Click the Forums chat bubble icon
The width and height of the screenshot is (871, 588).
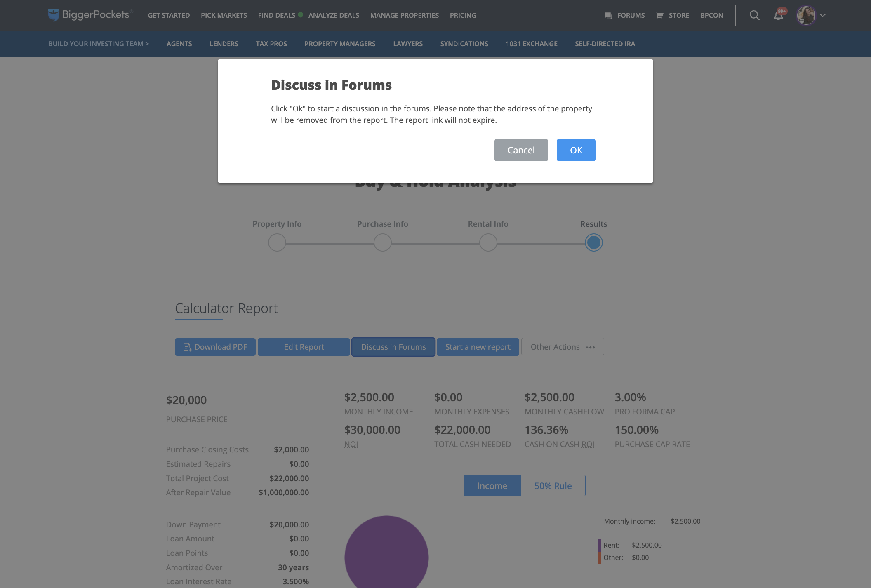[x=608, y=16]
